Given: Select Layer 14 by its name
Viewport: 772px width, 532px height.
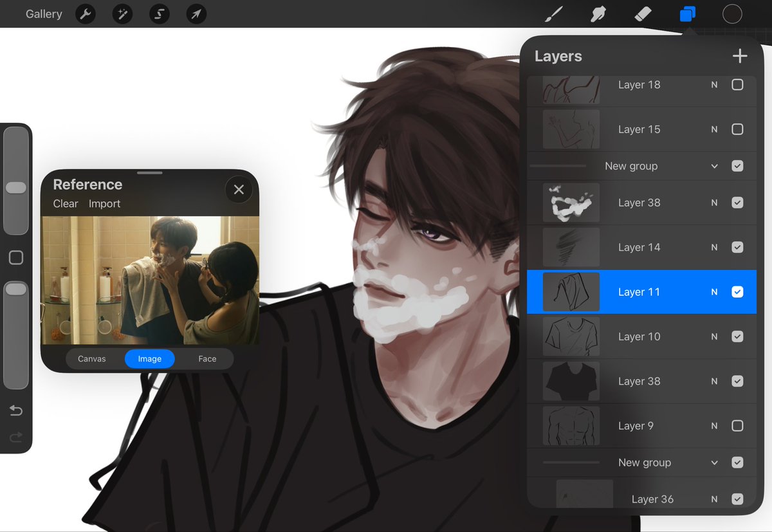Looking at the screenshot, I should pos(639,247).
